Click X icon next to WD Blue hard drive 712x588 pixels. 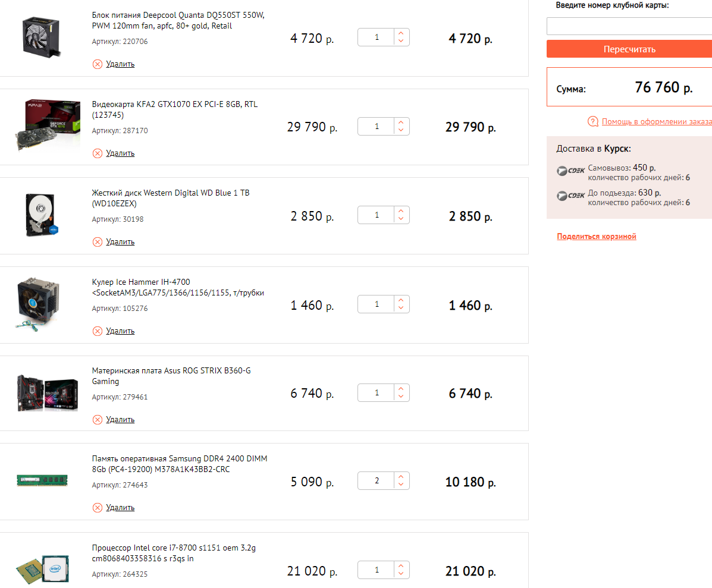pos(98,242)
